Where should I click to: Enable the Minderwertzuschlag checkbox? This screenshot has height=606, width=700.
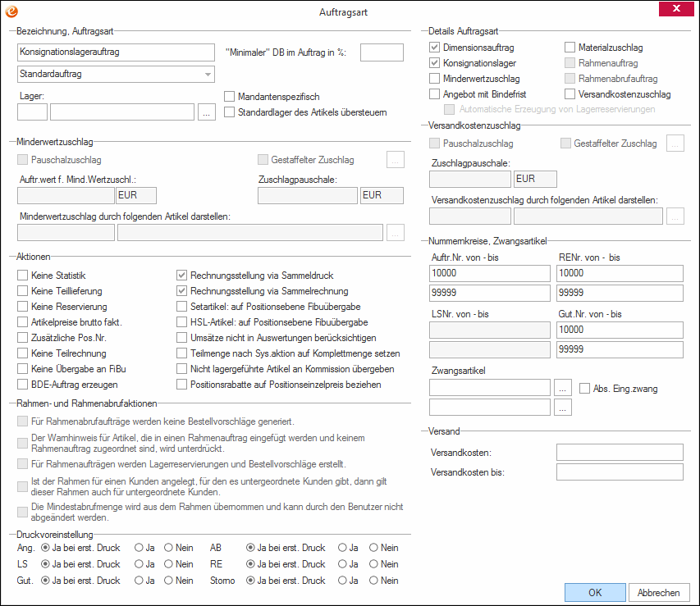(x=434, y=79)
